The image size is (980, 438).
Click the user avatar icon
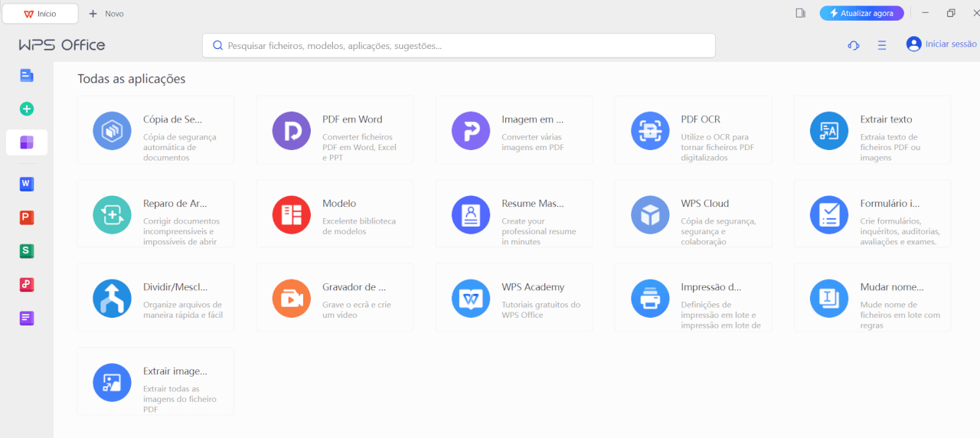[913, 44]
